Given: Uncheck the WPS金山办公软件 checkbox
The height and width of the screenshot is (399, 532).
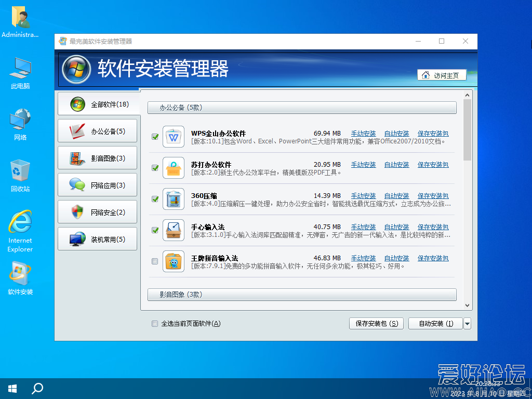Looking at the screenshot, I should coord(155,137).
